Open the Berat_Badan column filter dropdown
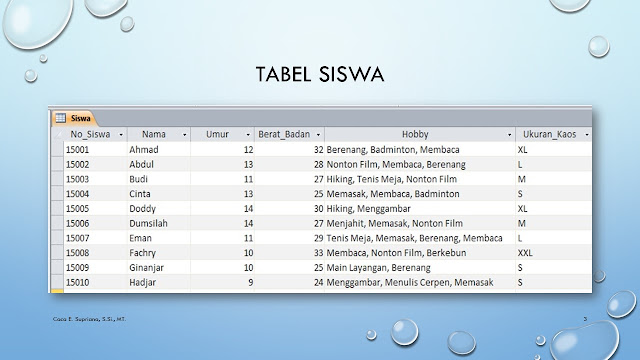Viewport: 640px width, 360px height. (318, 135)
